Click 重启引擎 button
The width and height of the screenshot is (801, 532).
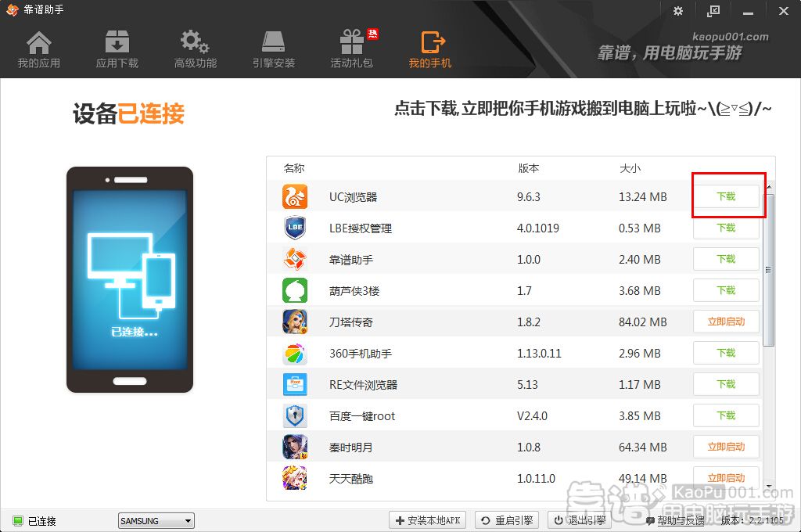[x=508, y=520]
